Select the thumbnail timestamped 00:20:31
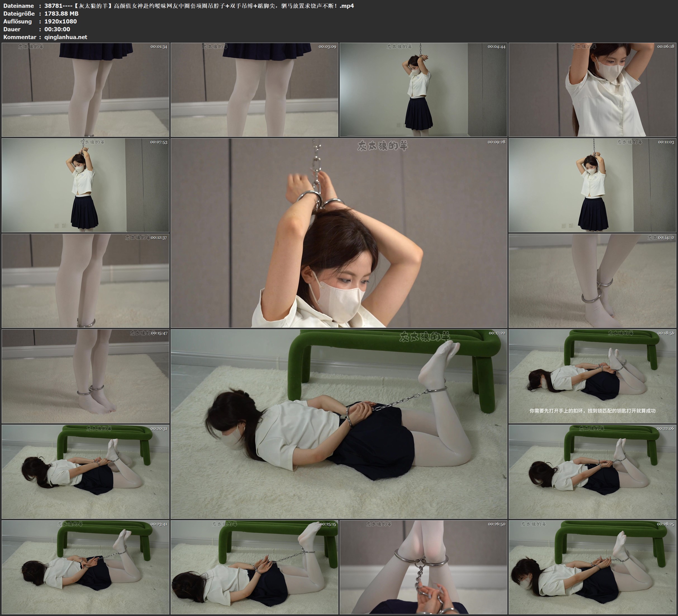The height and width of the screenshot is (616, 678). point(85,472)
